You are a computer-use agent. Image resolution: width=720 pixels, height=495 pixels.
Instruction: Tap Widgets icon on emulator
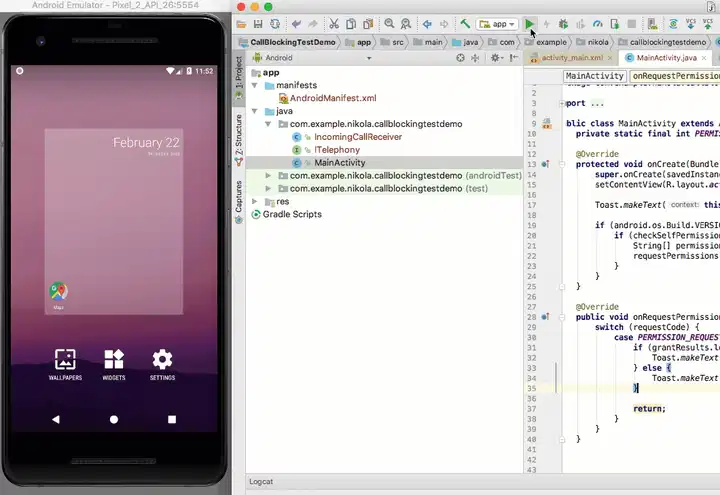coord(114,360)
